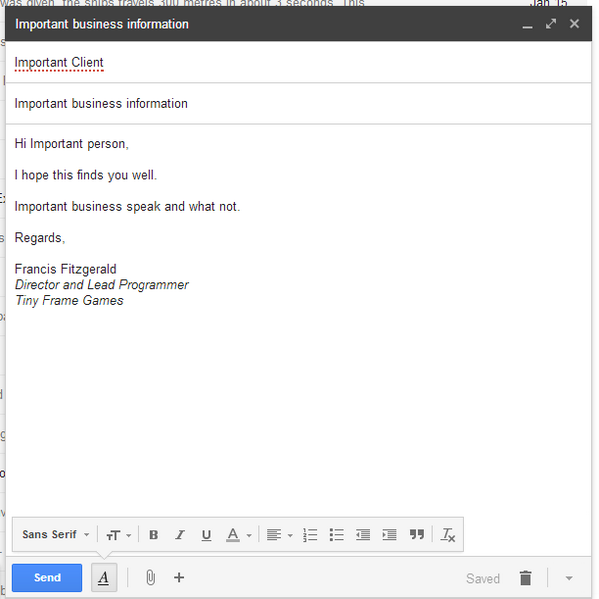Viewport: 599px width, 599px height.
Task: Click 'Director and Lead Programmer' line
Action: pos(102,285)
